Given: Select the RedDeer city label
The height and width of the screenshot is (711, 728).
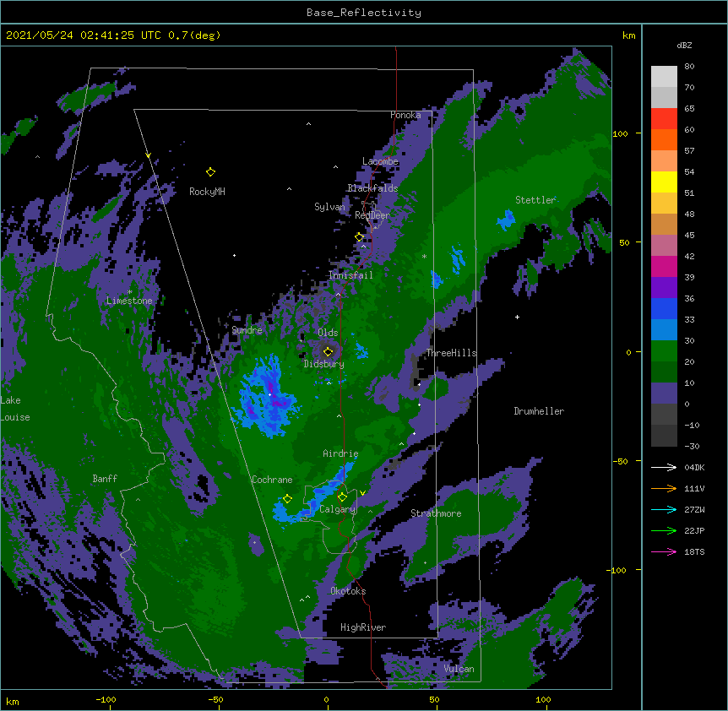Looking at the screenshot, I should click(372, 215).
